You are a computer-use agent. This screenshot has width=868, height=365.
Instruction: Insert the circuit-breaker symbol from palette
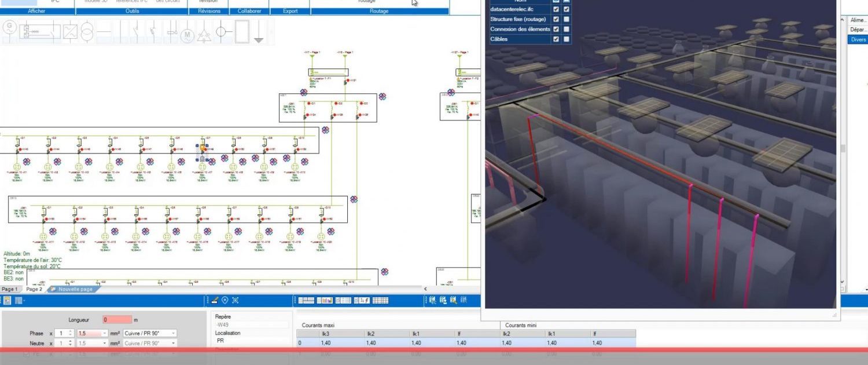(153, 32)
